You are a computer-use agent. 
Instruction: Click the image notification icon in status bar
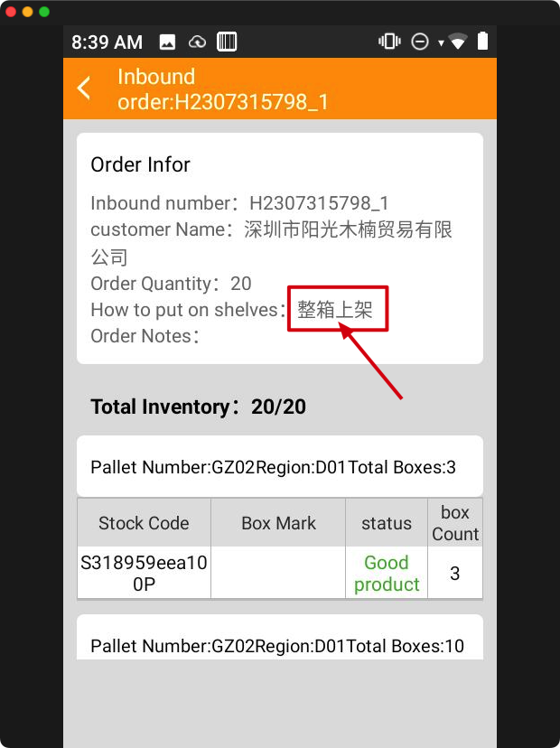(167, 42)
